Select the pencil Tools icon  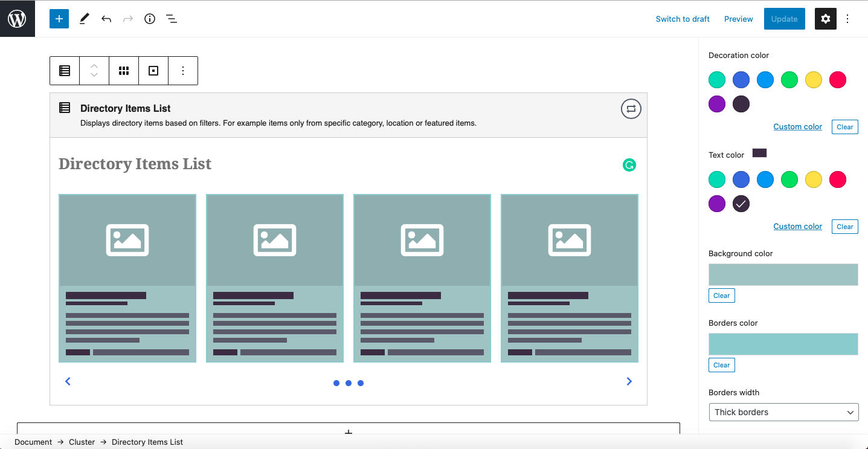[x=85, y=19]
